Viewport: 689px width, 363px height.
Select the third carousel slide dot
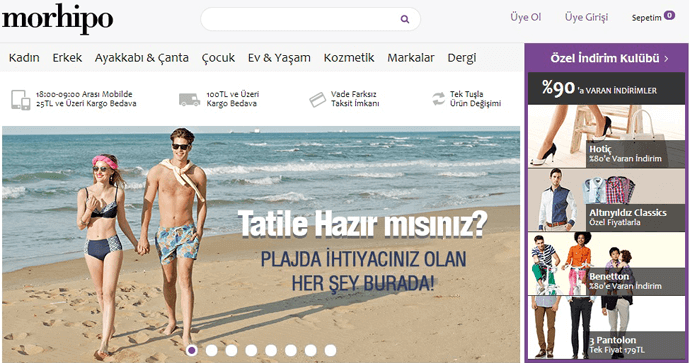(231, 350)
